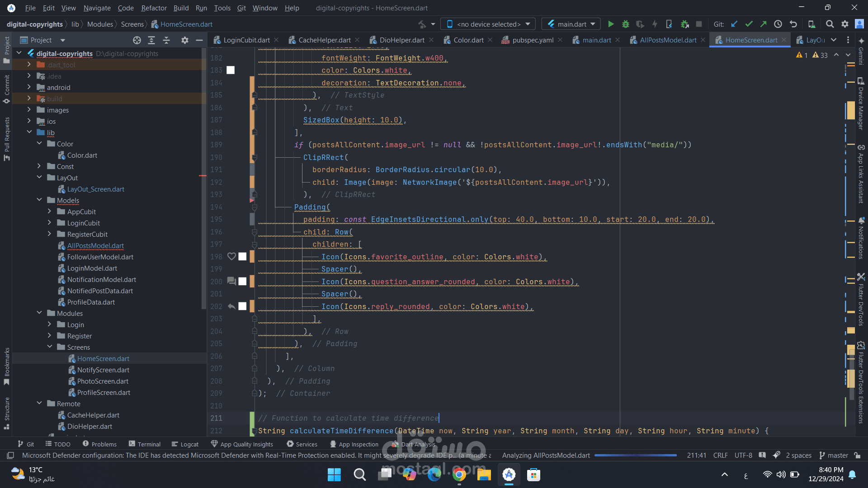The width and height of the screenshot is (868, 488).
Task: Open the Refactor menu
Action: (x=154, y=8)
